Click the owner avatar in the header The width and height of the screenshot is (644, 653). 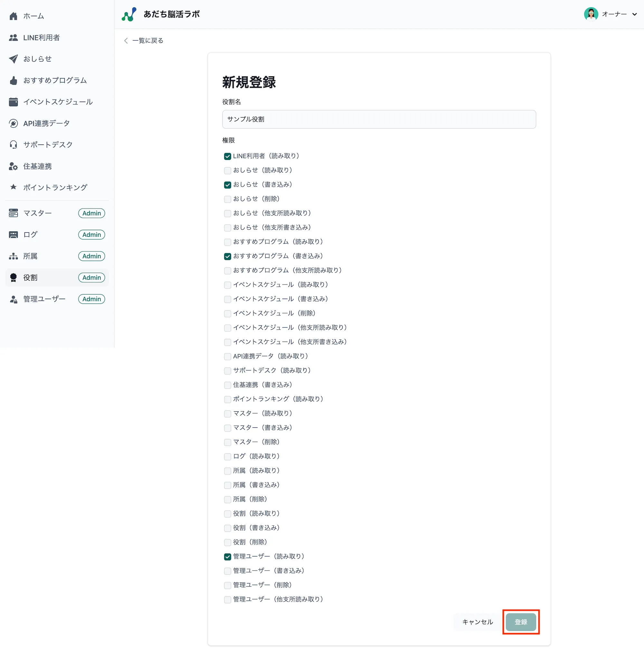pyautogui.click(x=591, y=14)
